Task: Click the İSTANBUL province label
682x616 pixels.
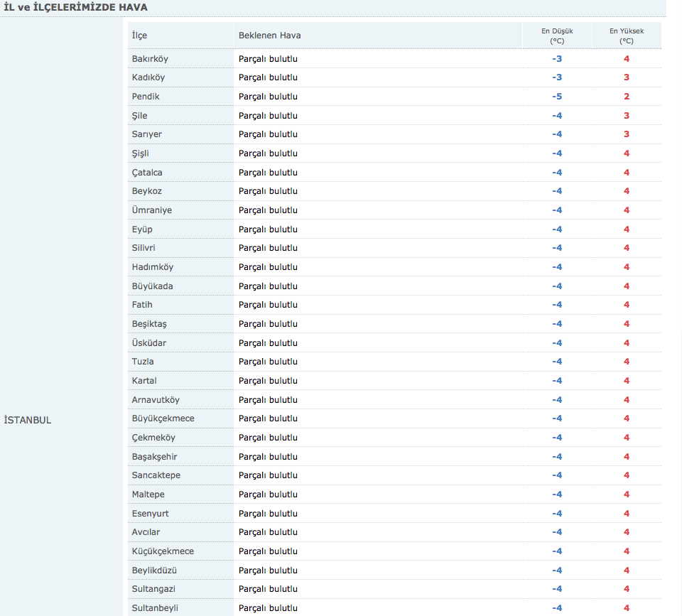Action: [x=27, y=420]
